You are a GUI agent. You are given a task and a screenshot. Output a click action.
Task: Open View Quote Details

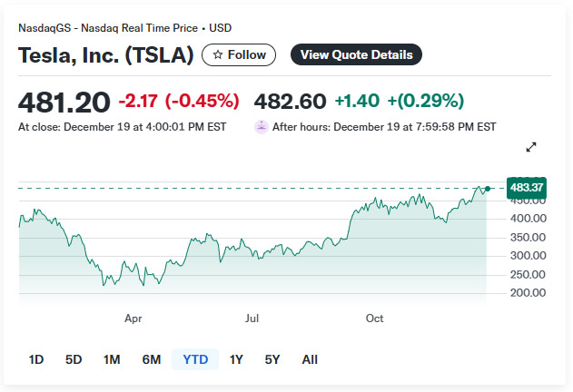click(356, 54)
